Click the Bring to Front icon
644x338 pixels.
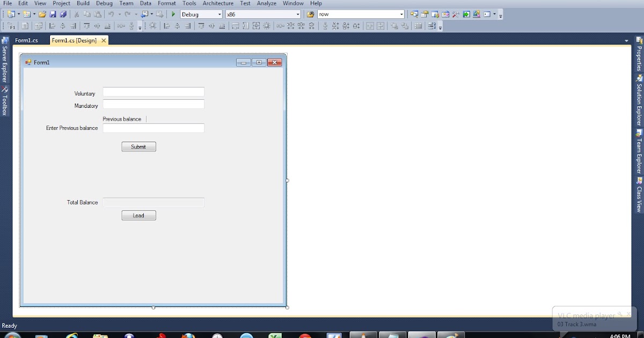[394, 26]
